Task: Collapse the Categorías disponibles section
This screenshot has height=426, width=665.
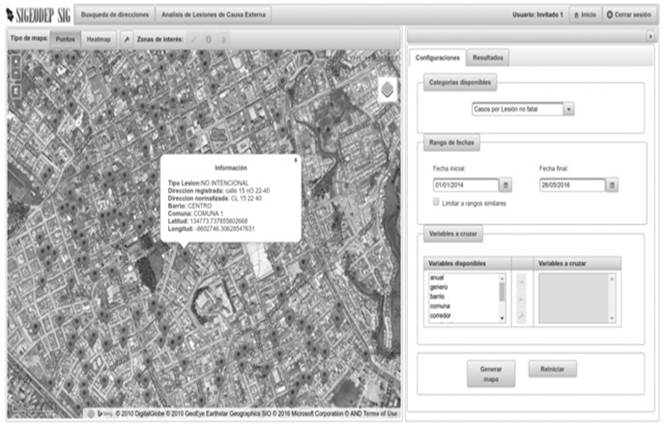Action: point(460,81)
